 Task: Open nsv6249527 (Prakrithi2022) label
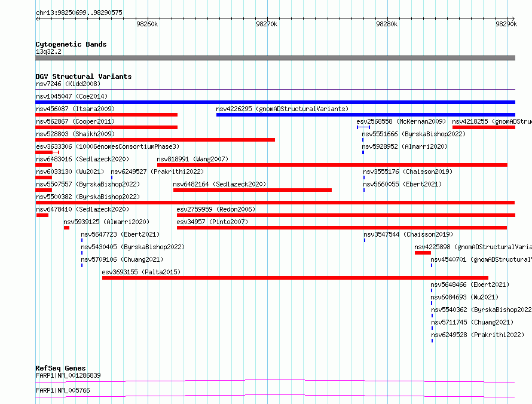coord(157,172)
